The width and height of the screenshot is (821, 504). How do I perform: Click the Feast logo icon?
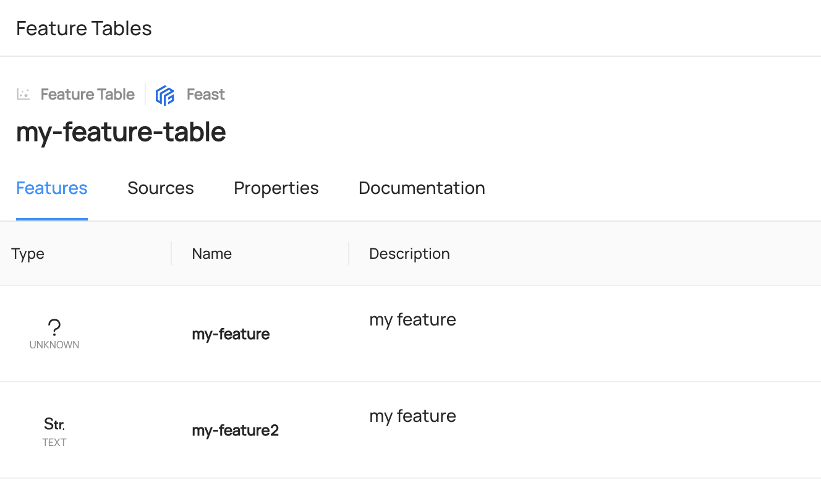point(165,94)
